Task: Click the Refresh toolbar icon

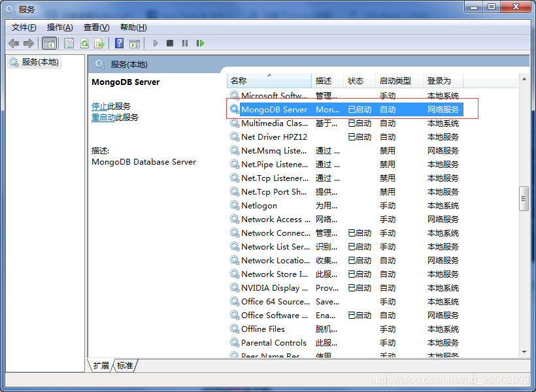Action: (84, 43)
